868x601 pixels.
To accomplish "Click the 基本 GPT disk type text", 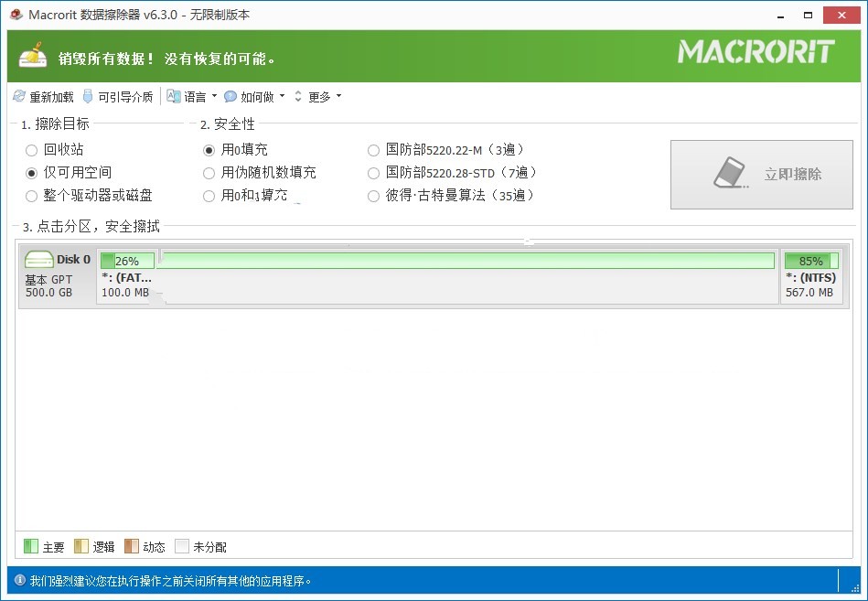I will point(48,280).
